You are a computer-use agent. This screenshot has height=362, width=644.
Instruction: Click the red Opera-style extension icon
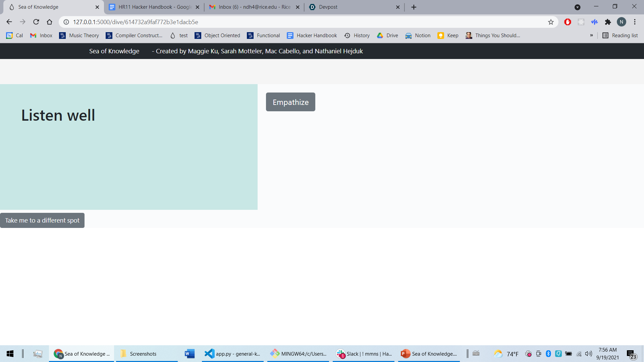coord(568,22)
